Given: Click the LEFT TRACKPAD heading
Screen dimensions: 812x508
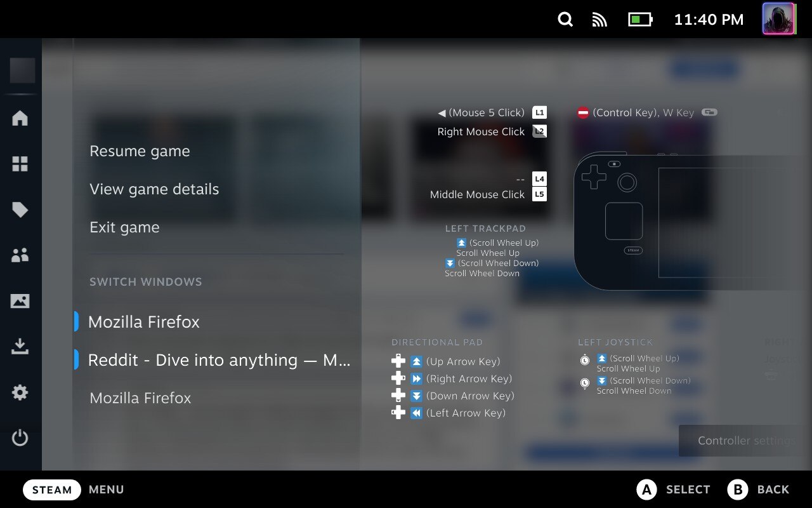Looking at the screenshot, I should 485,229.
